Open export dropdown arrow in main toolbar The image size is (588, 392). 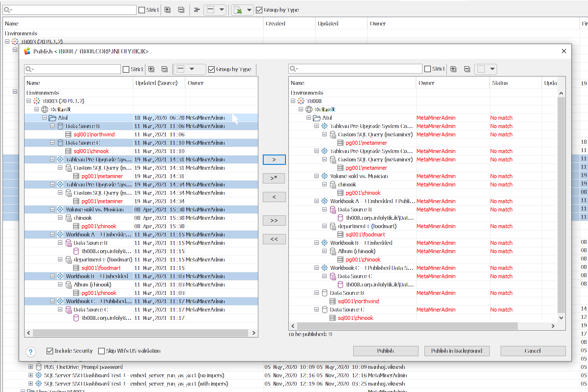(x=249, y=10)
